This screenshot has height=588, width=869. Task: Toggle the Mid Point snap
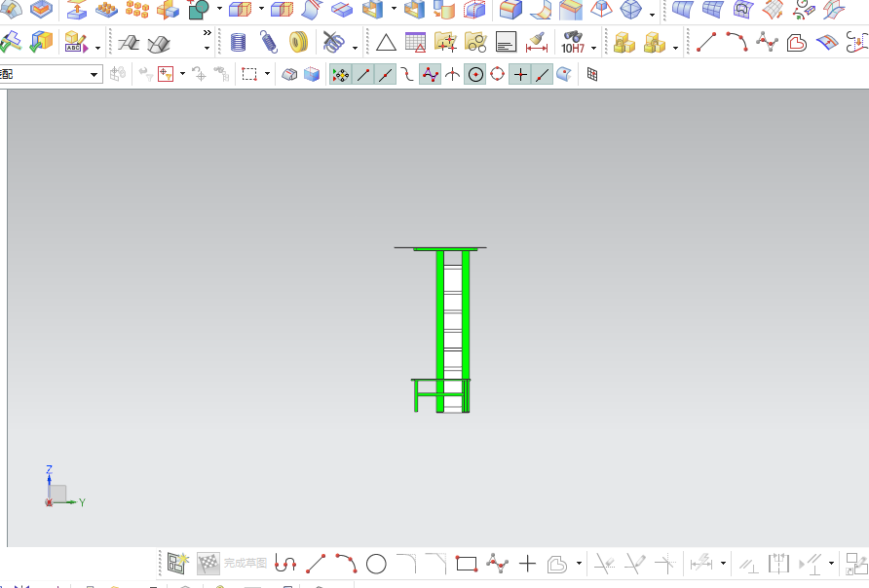pos(385,74)
